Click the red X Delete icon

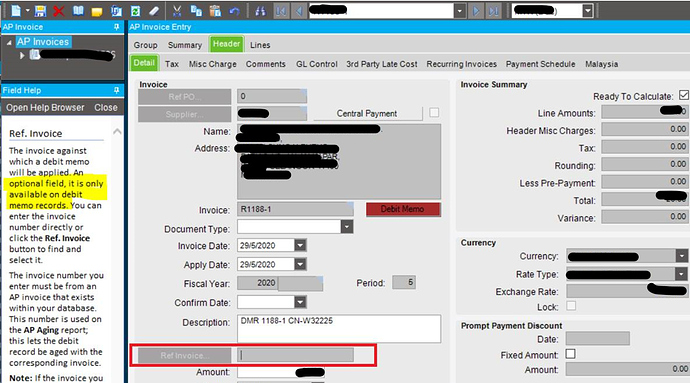coord(59,11)
